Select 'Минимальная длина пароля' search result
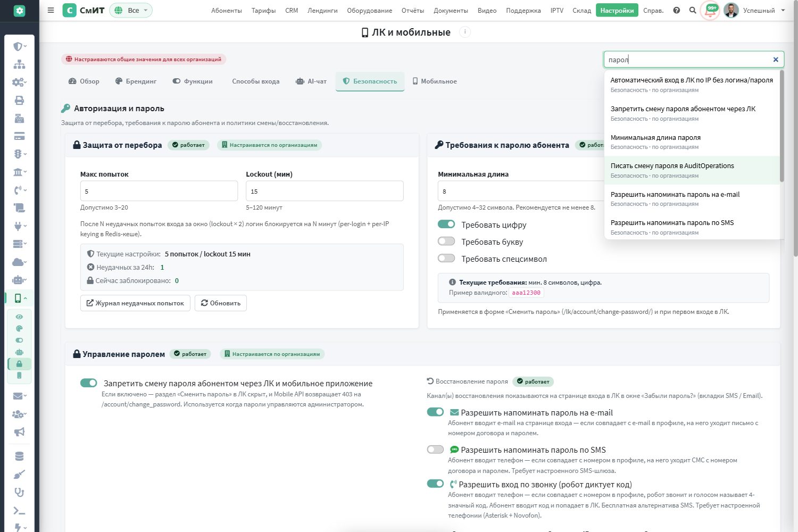This screenshot has height=532, width=798. coord(692,142)
